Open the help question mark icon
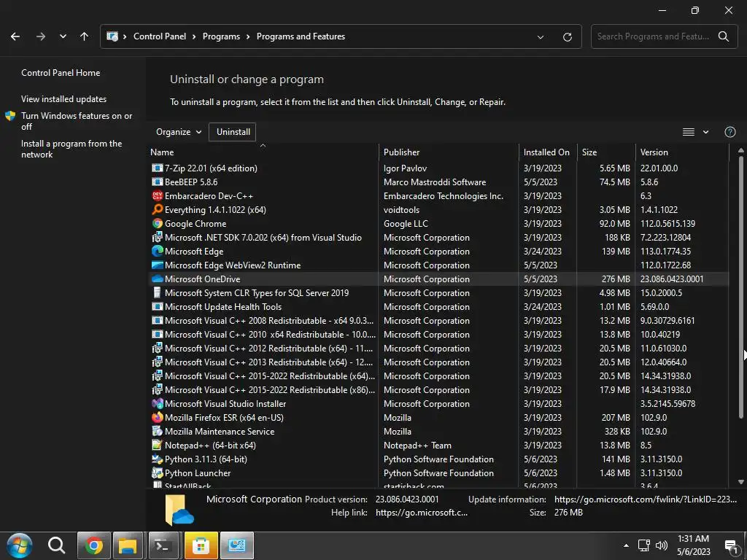The height and width of the screenshot is (560, 747). (x=729, y=132)
